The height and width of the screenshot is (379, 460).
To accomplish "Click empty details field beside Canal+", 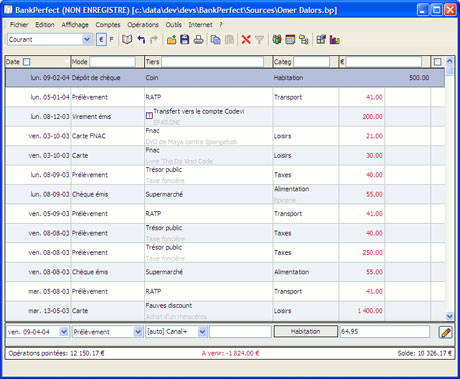I will pos(240,332).
